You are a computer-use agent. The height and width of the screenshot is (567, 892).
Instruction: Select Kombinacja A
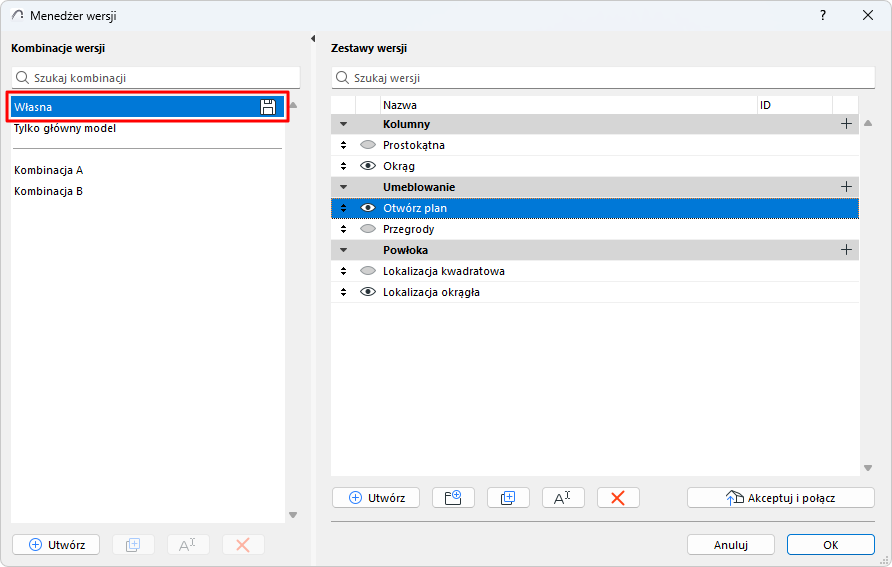click(48, 170)
